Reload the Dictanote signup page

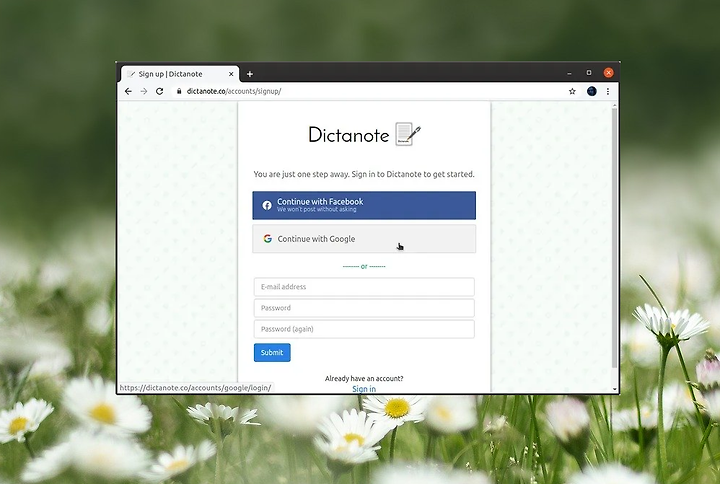click(x=159, y=91)
